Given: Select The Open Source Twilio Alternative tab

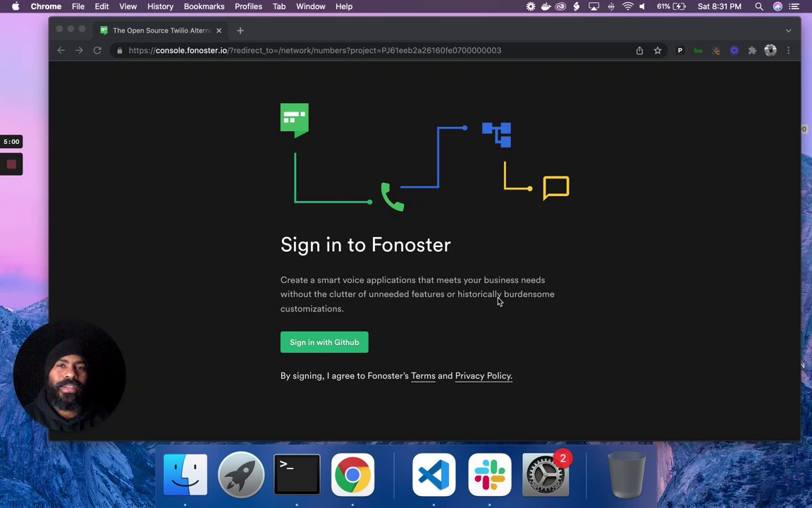Looking at the screenshot, I should 161,30.
